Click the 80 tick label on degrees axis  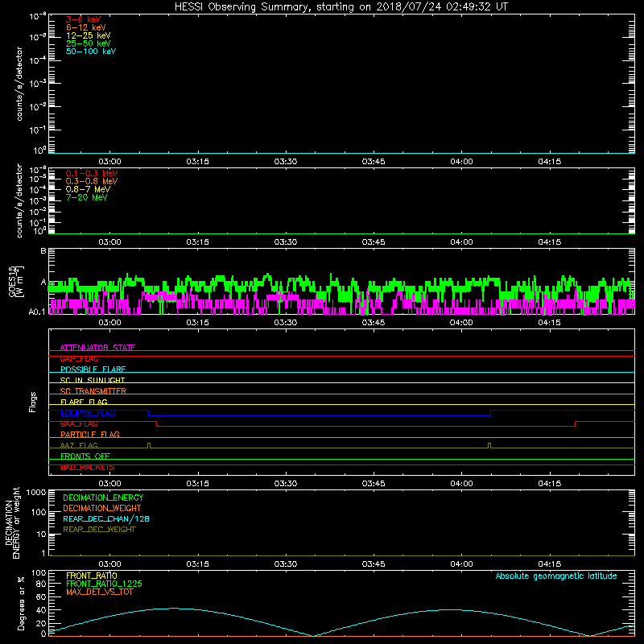click(x=41, y=584)
